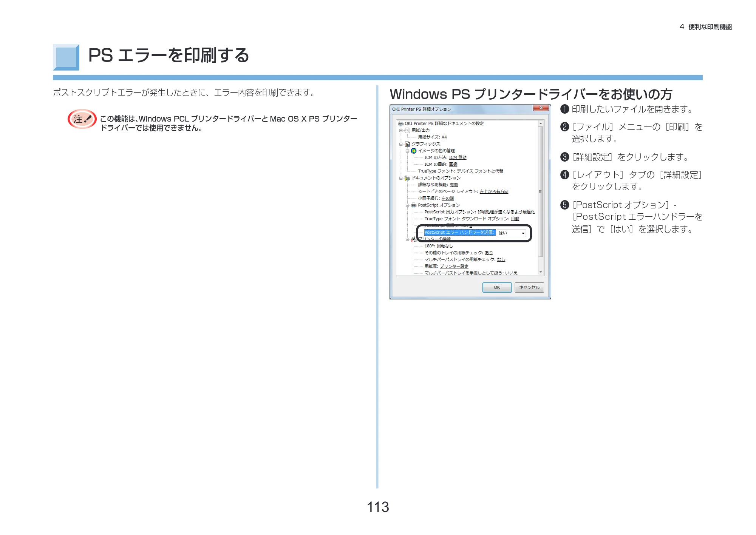Screen dimensions: 756x535
Task: Collapse the グラフィックス tree node
Action: coord(401,144)
